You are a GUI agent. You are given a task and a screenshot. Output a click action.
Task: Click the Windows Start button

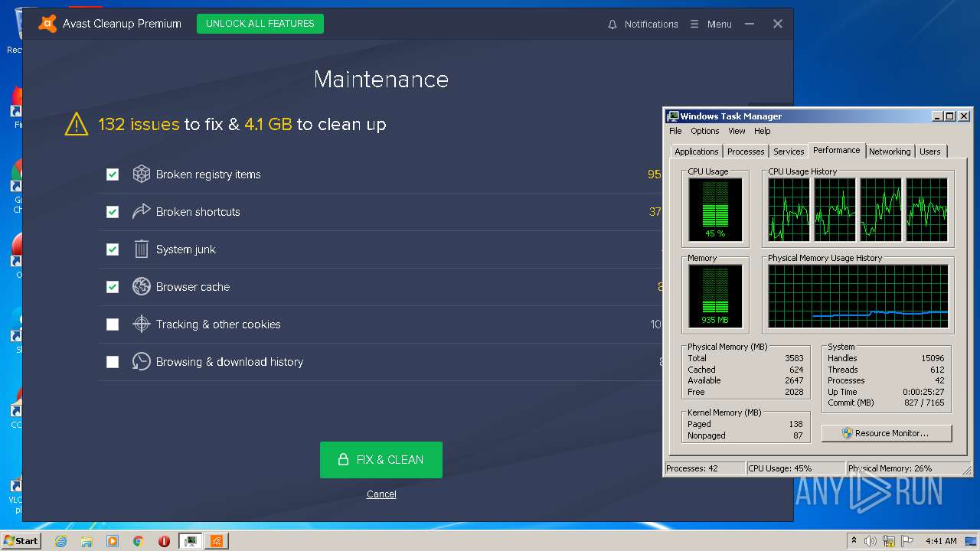pyautogui.click(x=21, y=541)
